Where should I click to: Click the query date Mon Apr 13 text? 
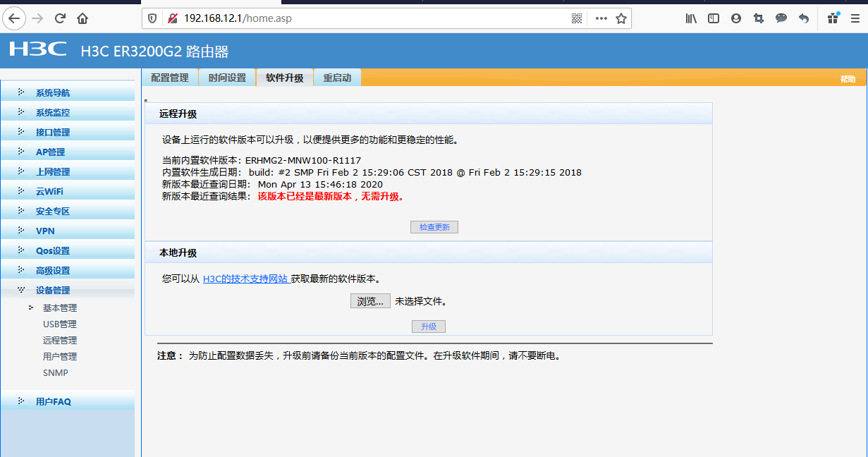(320, 185)
